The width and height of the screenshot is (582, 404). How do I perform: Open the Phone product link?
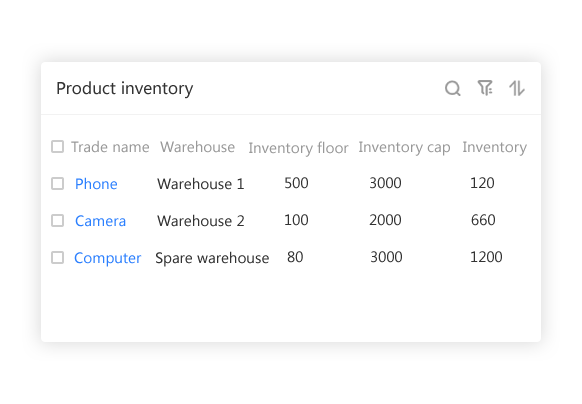96,184
